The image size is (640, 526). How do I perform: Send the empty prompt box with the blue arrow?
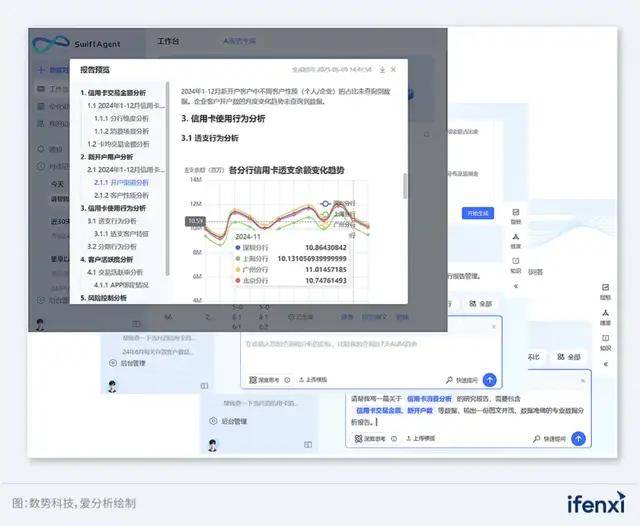pos(490,380)
